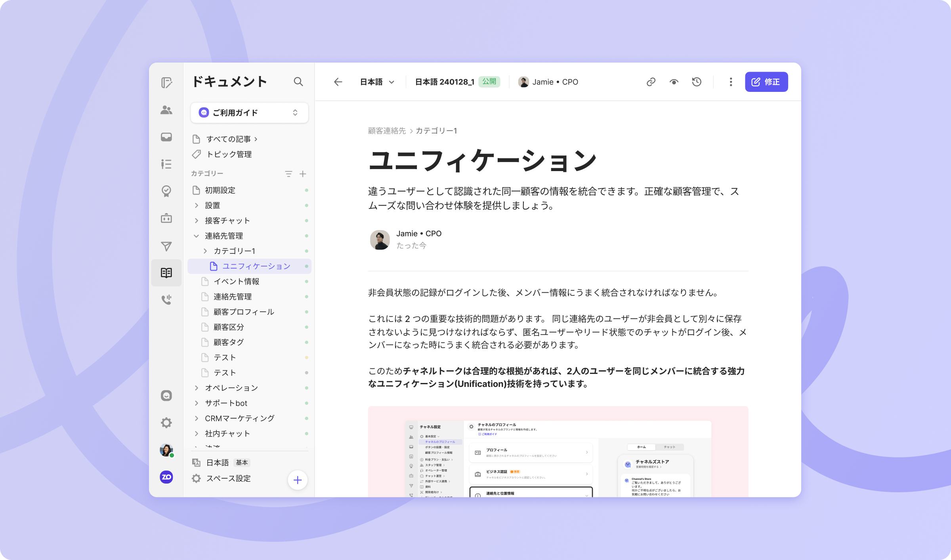
Task: Open the marketing paper-plane icon
Action: point(166,246)
